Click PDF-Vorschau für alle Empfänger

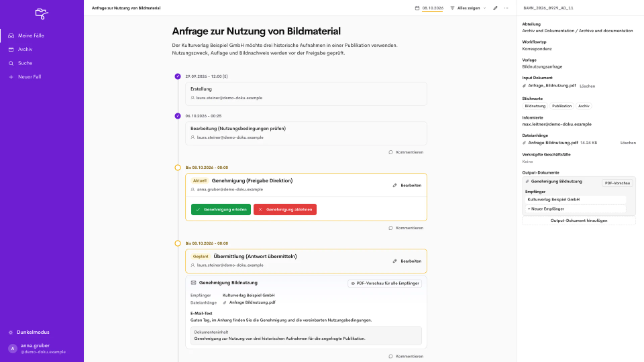(385, 283)
